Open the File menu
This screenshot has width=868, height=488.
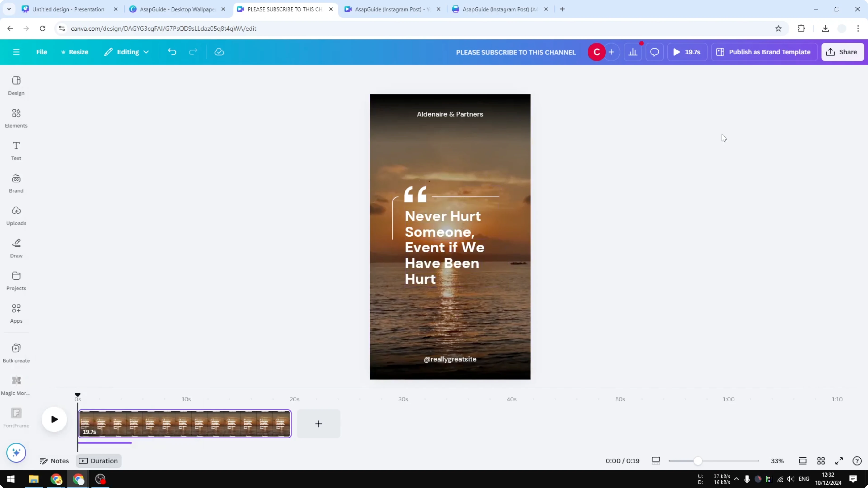(42, 52)
